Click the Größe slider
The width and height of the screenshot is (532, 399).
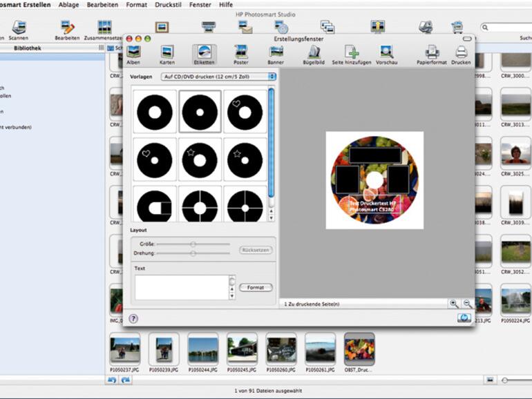(x=193, y=244)
